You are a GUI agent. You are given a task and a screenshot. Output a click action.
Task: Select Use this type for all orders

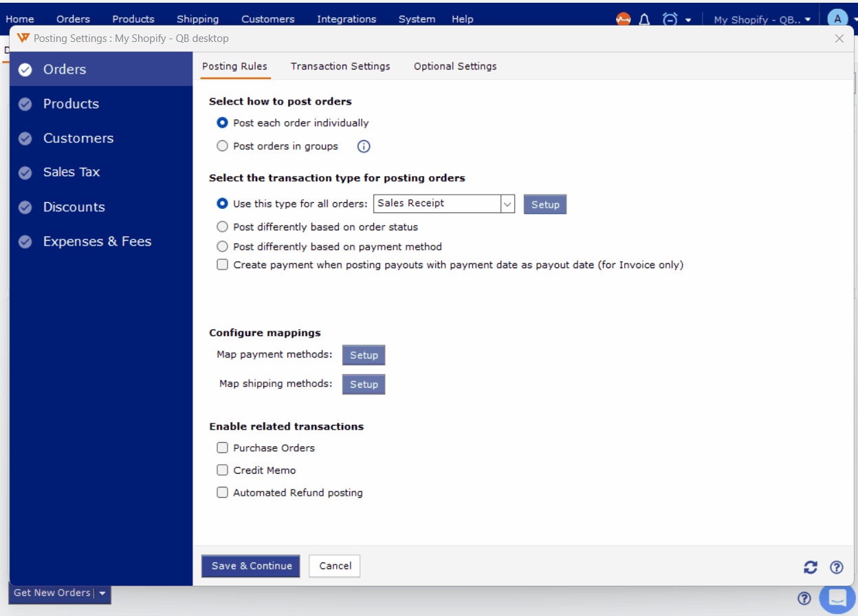click(x=222, y=203)
